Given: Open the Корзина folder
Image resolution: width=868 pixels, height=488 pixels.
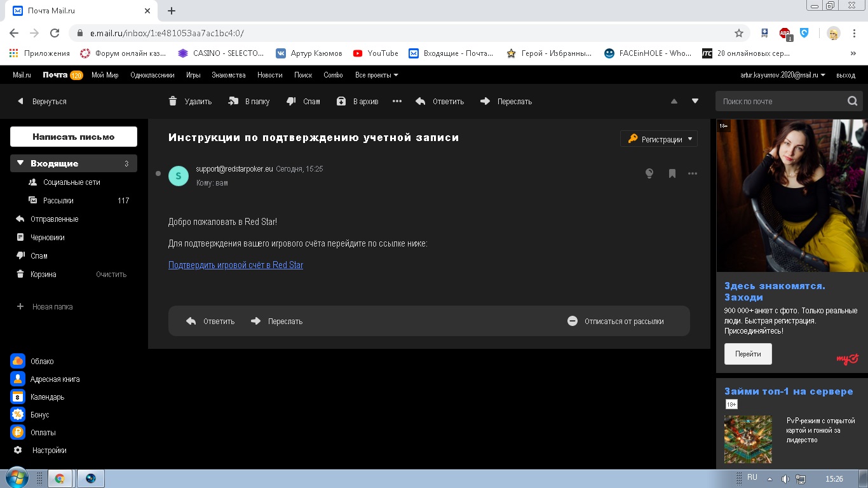Looking at the screenshot, I should tap(43, 274).
